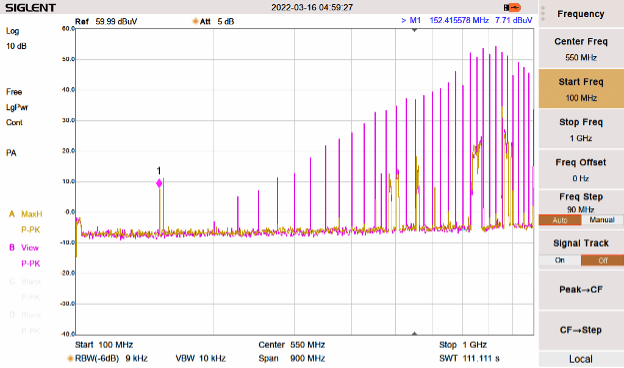Screen dimensions: 624x368
Task: Click the Span 900 MHz readout
Action: coord(292,358)
